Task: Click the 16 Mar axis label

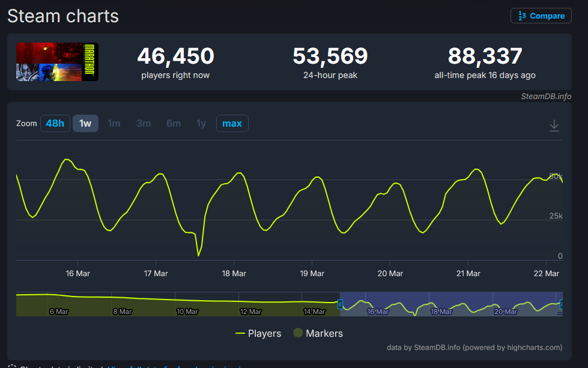Action: [77, 274]
